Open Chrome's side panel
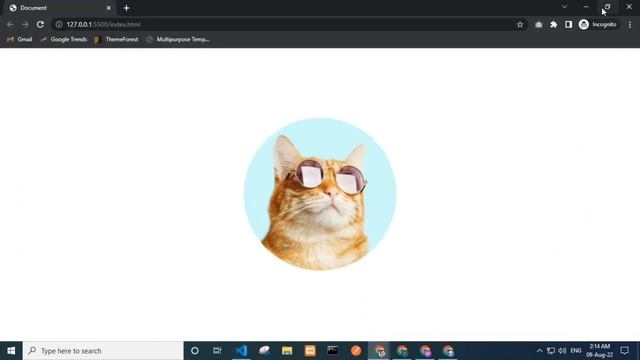Image resolution: width=640 pixels, height=360 pixels. [x=568, y=24]
